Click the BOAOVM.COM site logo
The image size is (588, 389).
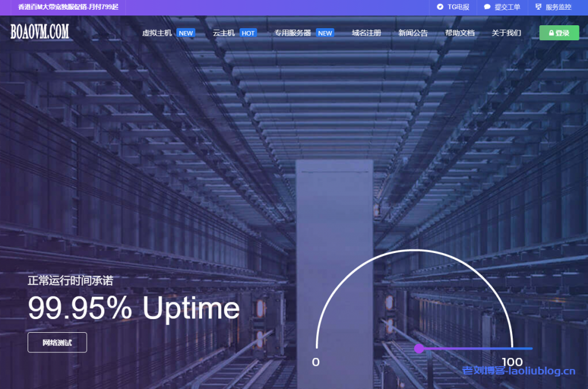point(40,32)
